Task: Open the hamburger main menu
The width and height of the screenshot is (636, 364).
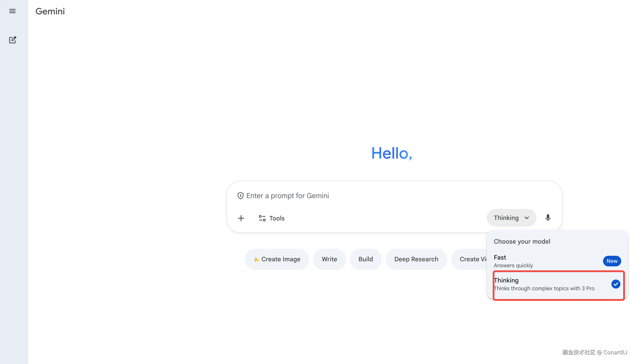Action: (x=12, y=11)
